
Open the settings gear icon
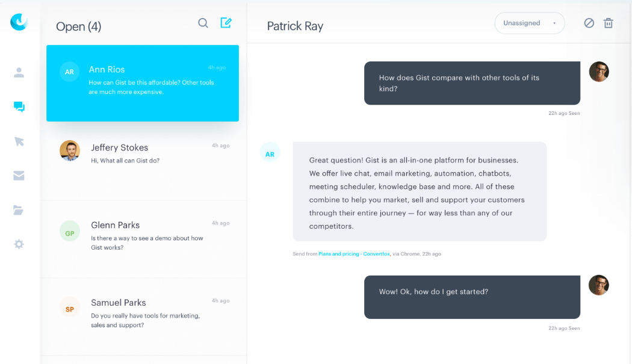(19, 244)
